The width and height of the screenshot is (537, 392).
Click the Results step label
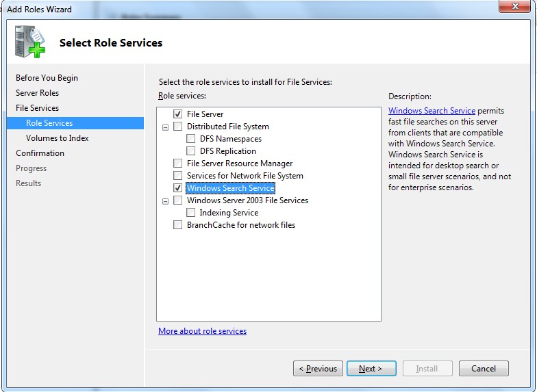(29, 183)
